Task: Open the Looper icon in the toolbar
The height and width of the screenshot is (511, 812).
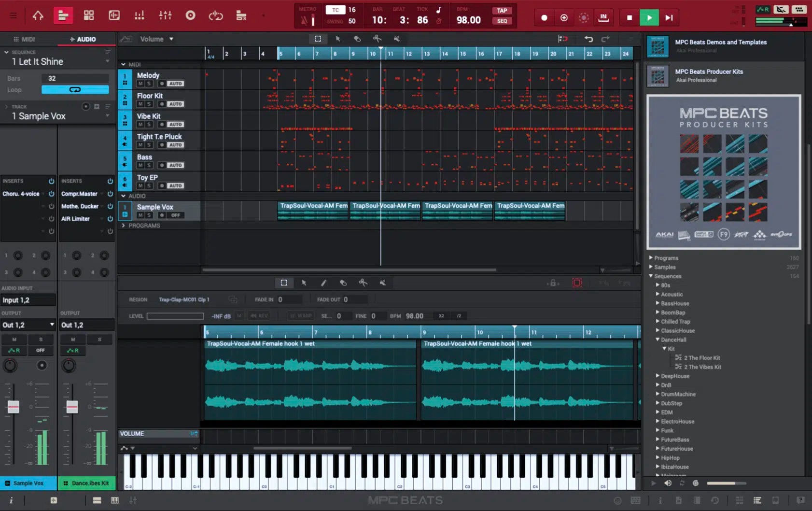Action: (x=216, y=15)
